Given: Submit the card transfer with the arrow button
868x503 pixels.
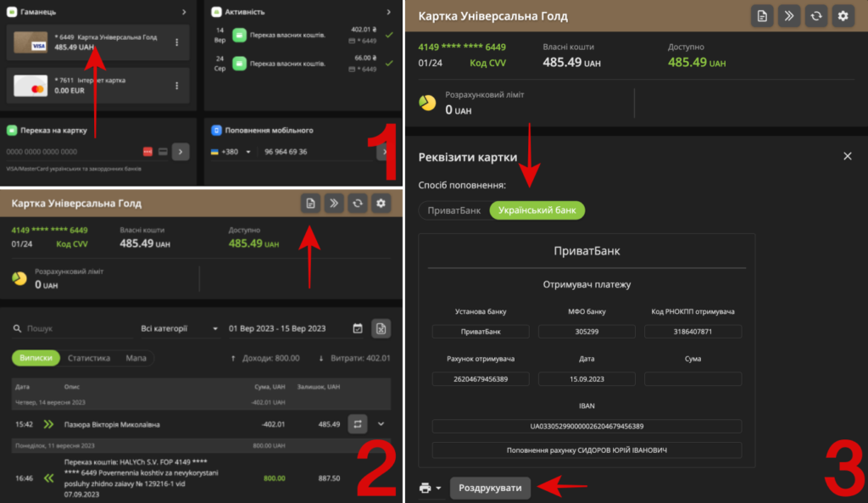Looking at the screenshot, I should click(x=181, y=152).
